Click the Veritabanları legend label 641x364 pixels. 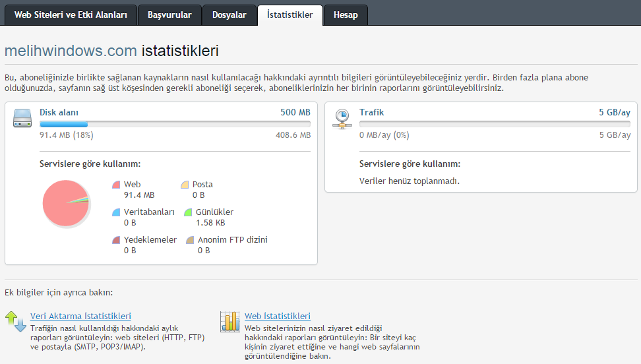pos(149,212)
